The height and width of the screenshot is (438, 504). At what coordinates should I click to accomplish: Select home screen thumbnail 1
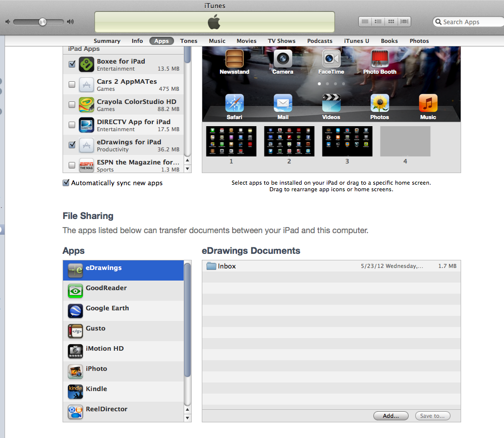point(231,141)
